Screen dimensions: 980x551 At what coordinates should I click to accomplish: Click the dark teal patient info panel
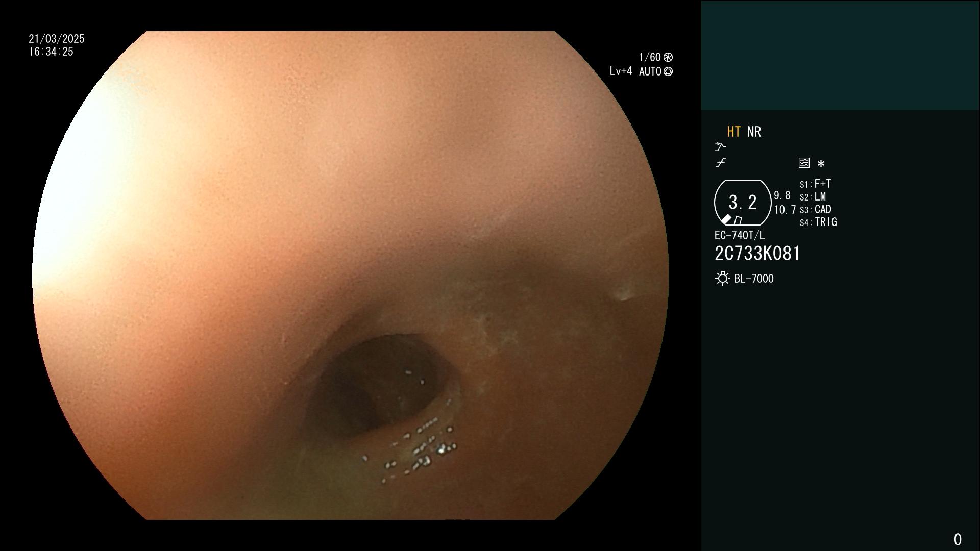(x=840, y=55)
